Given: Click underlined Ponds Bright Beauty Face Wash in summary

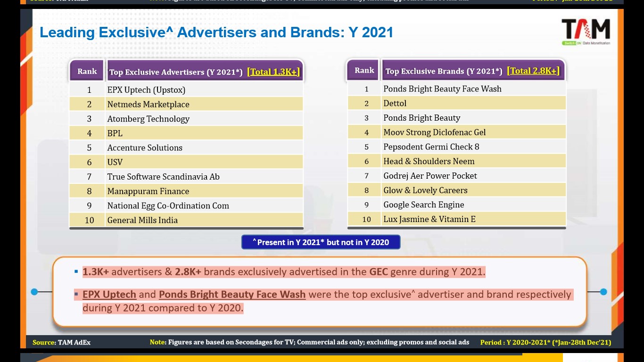Looking at the screenshot, I should point(232,295).
